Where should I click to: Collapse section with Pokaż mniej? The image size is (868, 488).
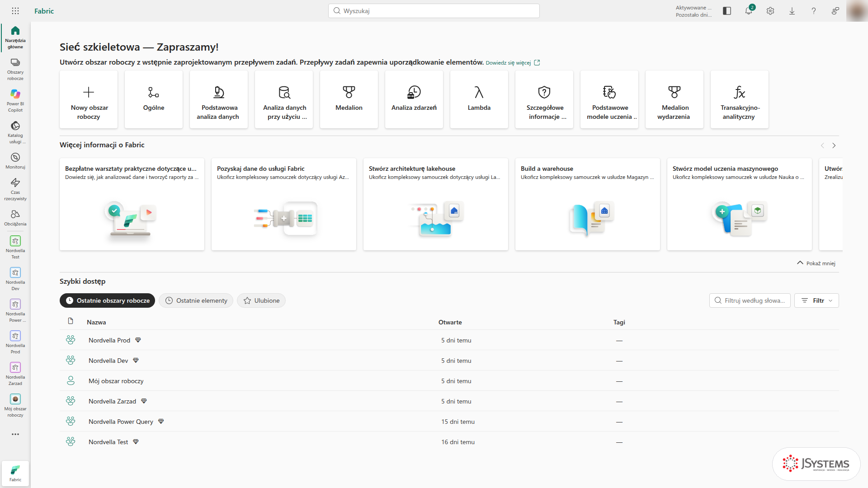tap(816, 263)
